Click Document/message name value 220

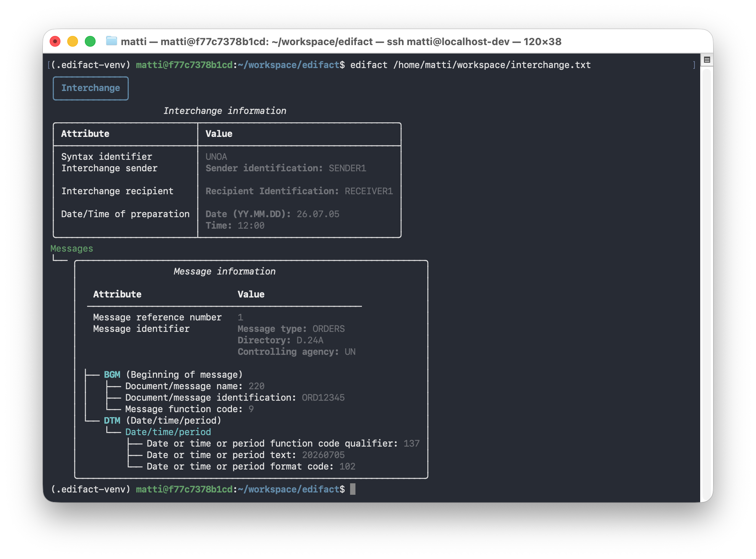coord(256,386)
